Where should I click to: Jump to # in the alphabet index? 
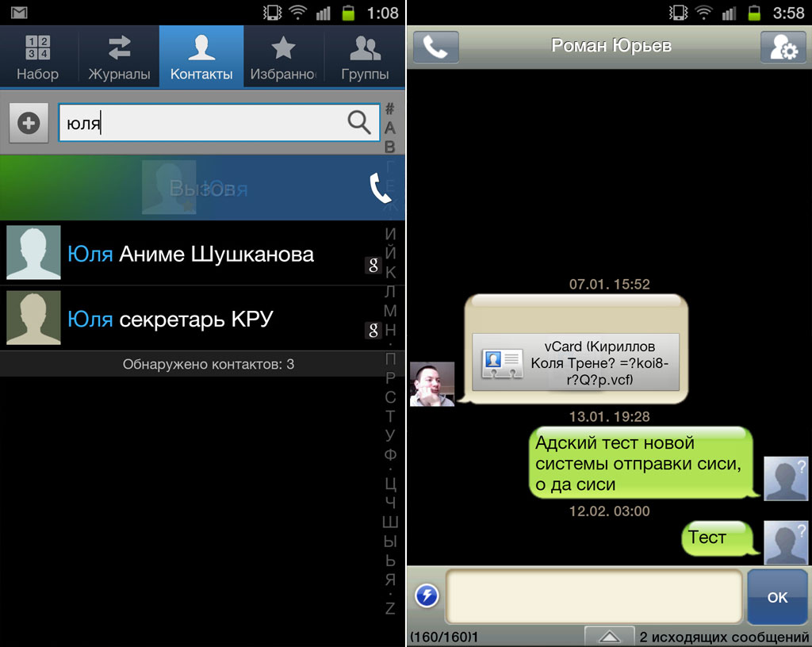tap(390, 109)
